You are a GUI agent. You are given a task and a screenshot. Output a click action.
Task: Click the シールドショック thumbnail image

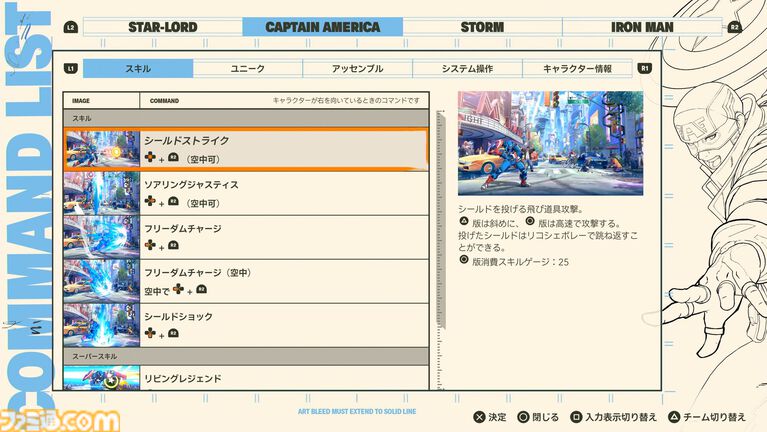coord(102,325)
